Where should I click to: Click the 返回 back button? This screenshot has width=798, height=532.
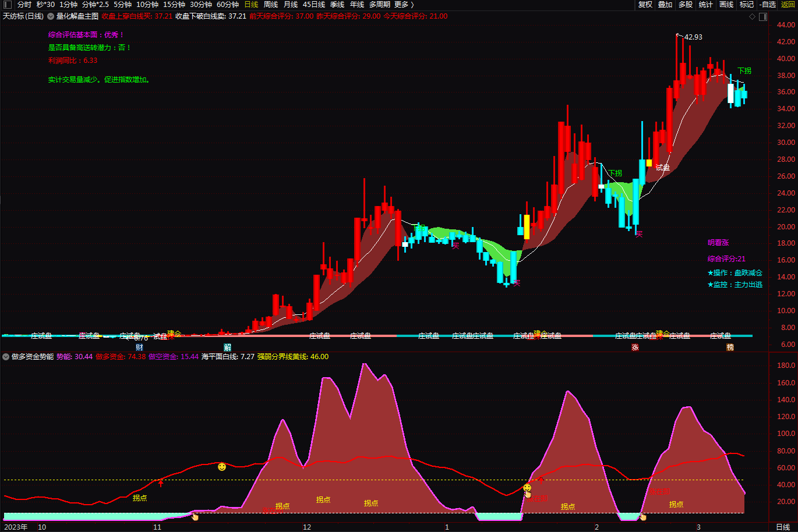click(x=788, y=5)
